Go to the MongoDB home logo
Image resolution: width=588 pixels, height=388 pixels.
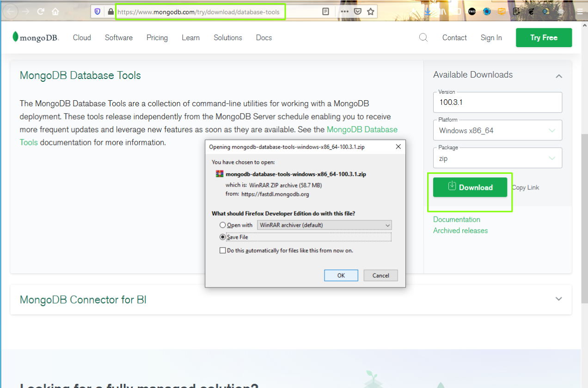36,37
